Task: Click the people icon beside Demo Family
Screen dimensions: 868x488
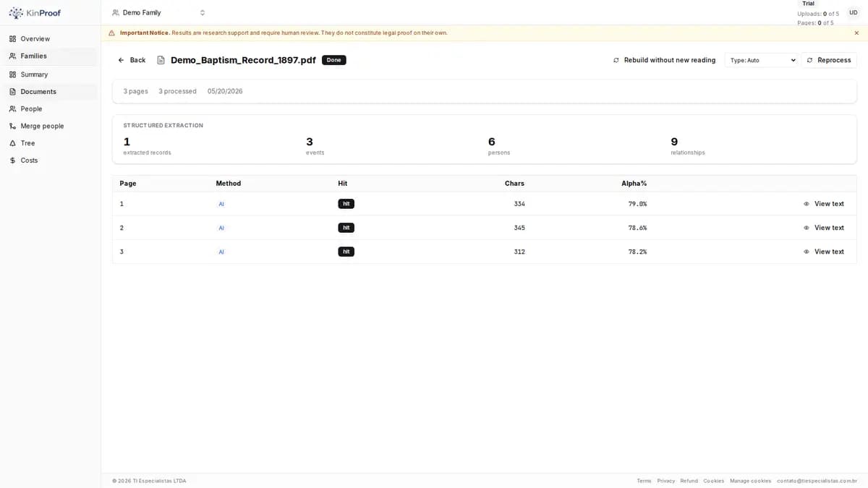Action: click(x=116, y=13)
